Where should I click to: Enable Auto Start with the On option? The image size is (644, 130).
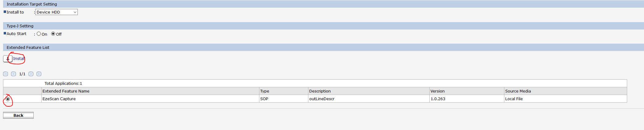(x=39, y=34)
